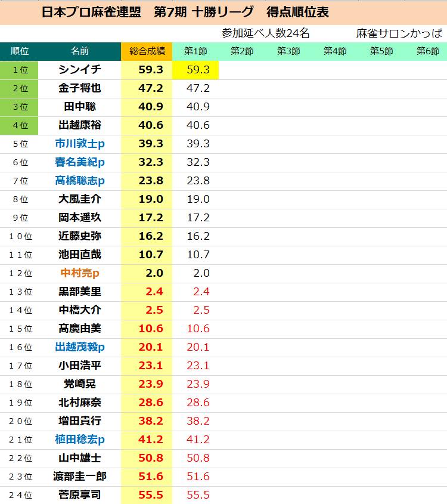This screenshot has width=447, height=504.
Task: Click the text 参加延べ人数24名
Action: (266, 33)
